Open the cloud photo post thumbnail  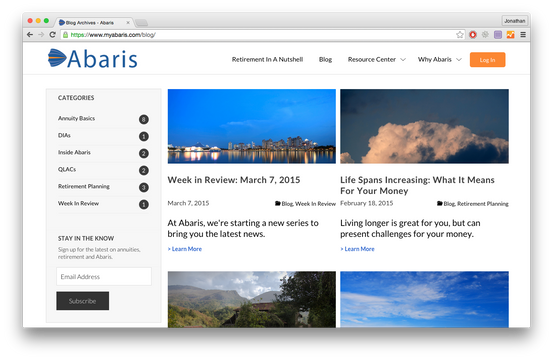424,126
